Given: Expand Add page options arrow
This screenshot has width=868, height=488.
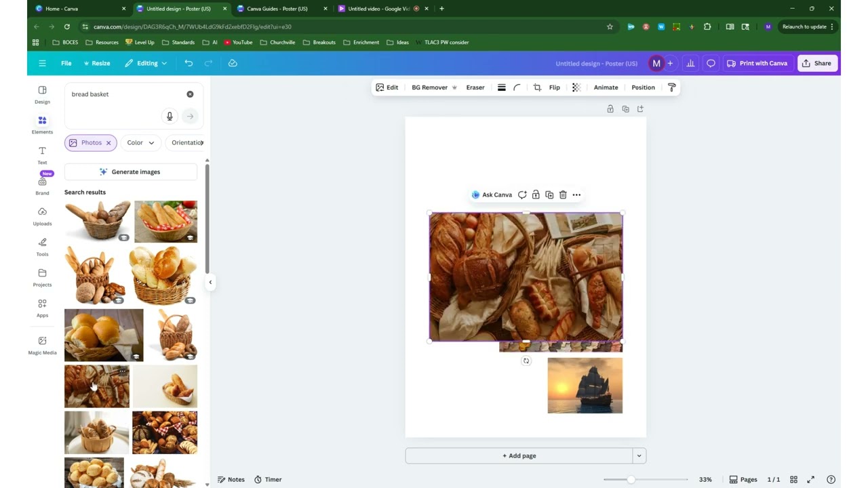Looking at the screenshot, I should pyautogui.click(x=639, y=455).
